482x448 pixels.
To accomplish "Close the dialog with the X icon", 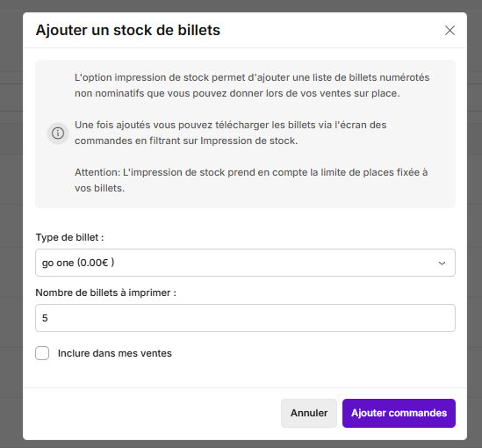I will click(450, 31).
